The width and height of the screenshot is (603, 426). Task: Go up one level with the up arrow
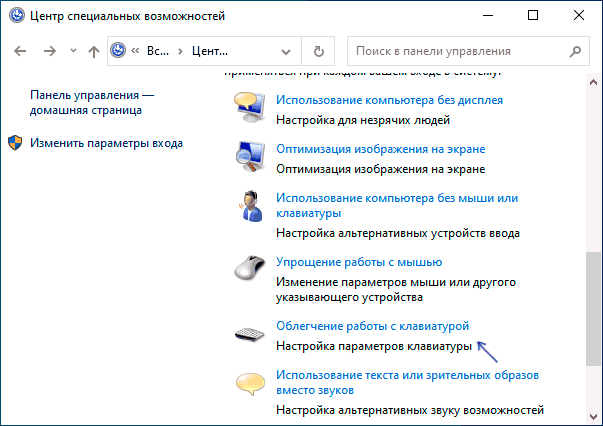click(93, 52)
